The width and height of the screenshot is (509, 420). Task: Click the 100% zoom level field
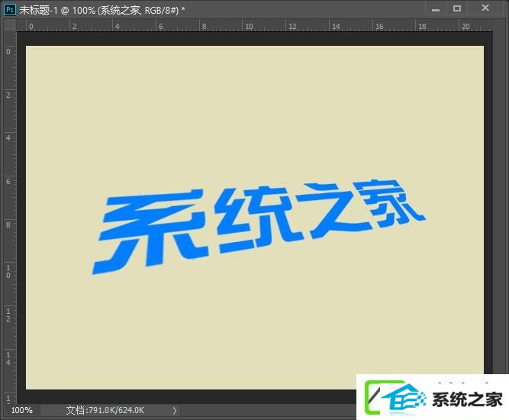point(21,410)
